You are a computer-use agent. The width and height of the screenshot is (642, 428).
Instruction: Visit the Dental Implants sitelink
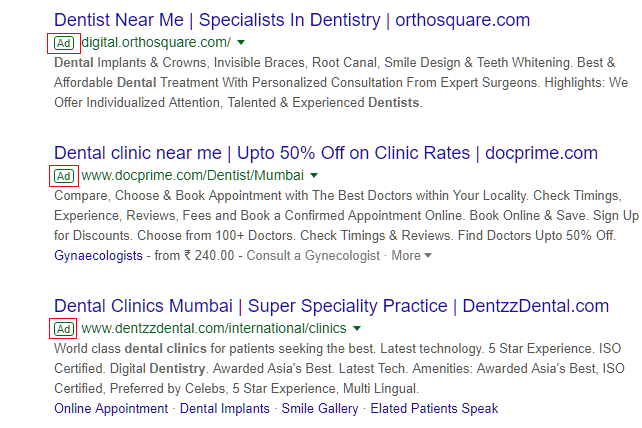pos(224,408)
